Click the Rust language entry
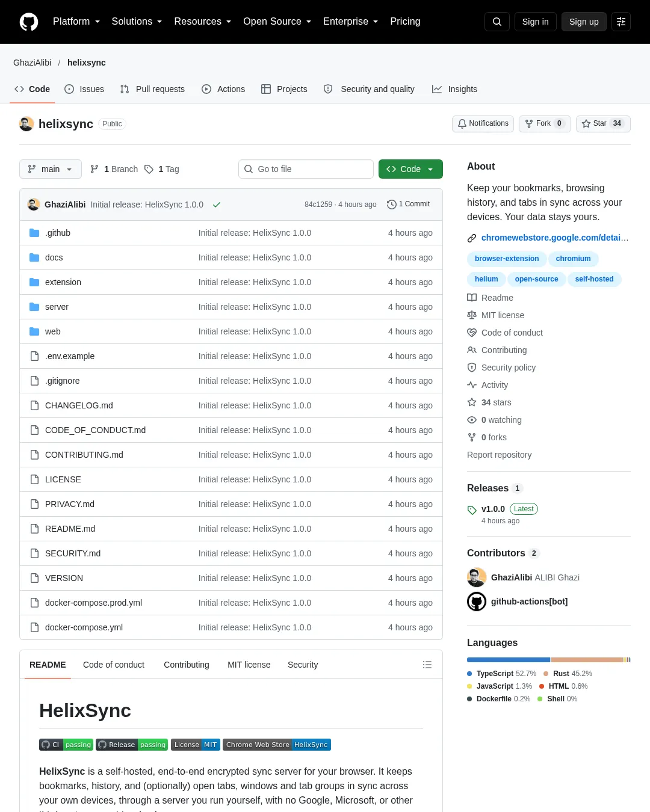This screenshot has width=650, height=812. point(568,674)
